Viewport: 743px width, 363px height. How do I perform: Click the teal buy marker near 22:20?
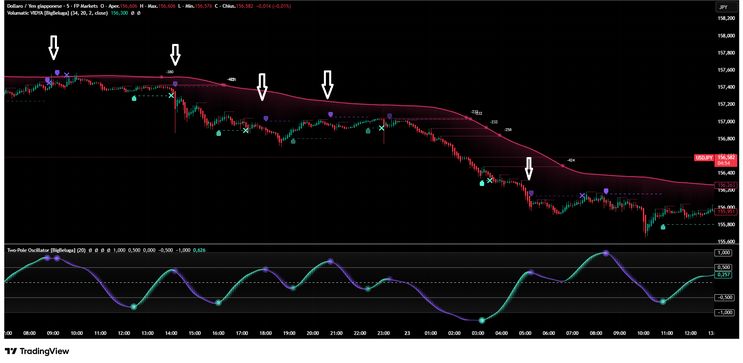click(368, 131)
